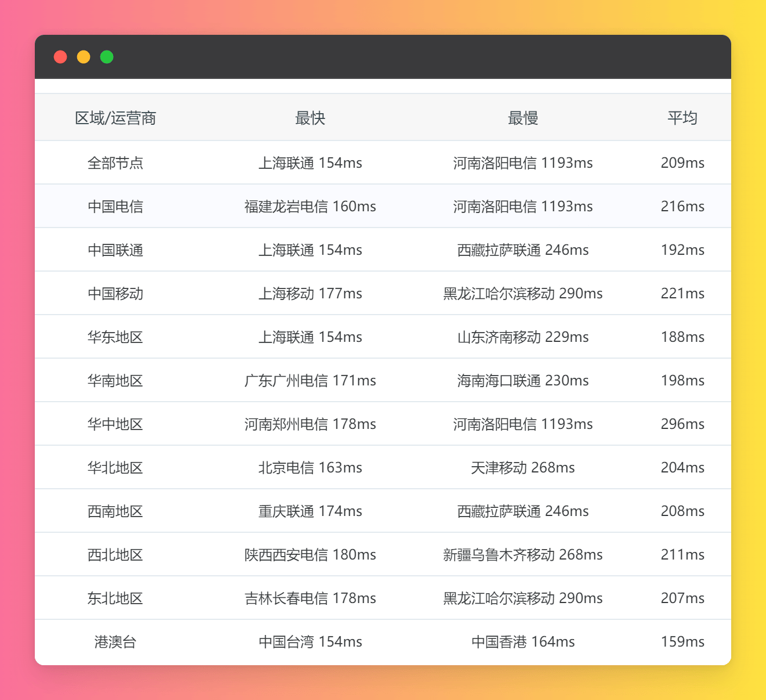Click 河南郑州电信 178ms cell
This screenshot has width=766, height=700.
point(310,424)
